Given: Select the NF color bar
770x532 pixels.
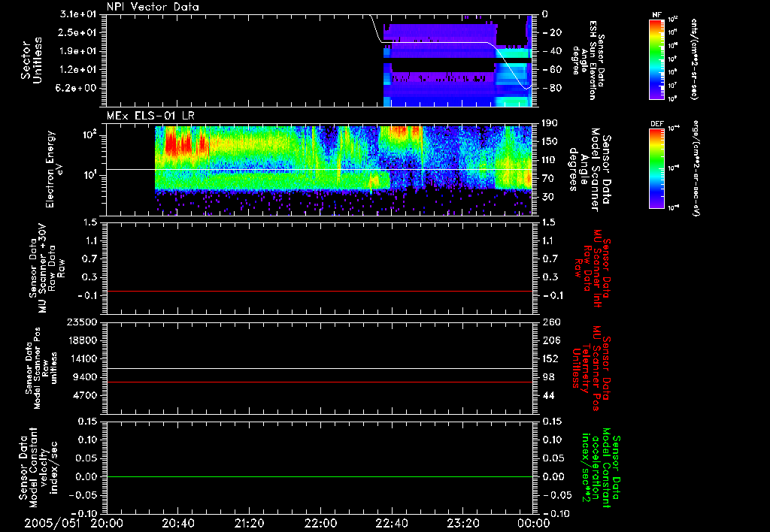Looking at the screenshot, I should coord(657,59).
